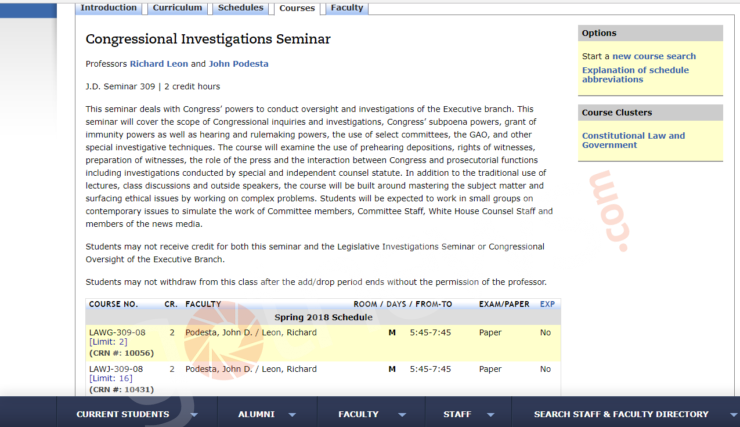Click the Spring 2018 Schedule heading
Screen dimensions: 740x427
click(x=323, y=317)
